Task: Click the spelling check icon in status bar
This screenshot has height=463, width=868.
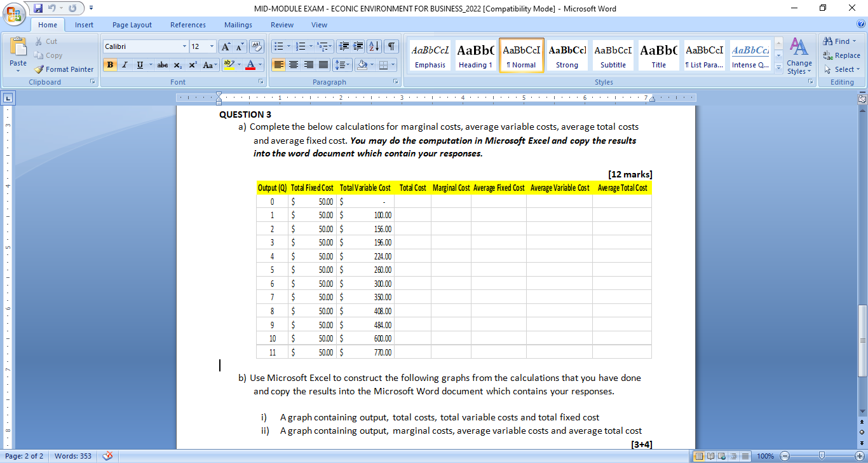Action: pos(107,455)
